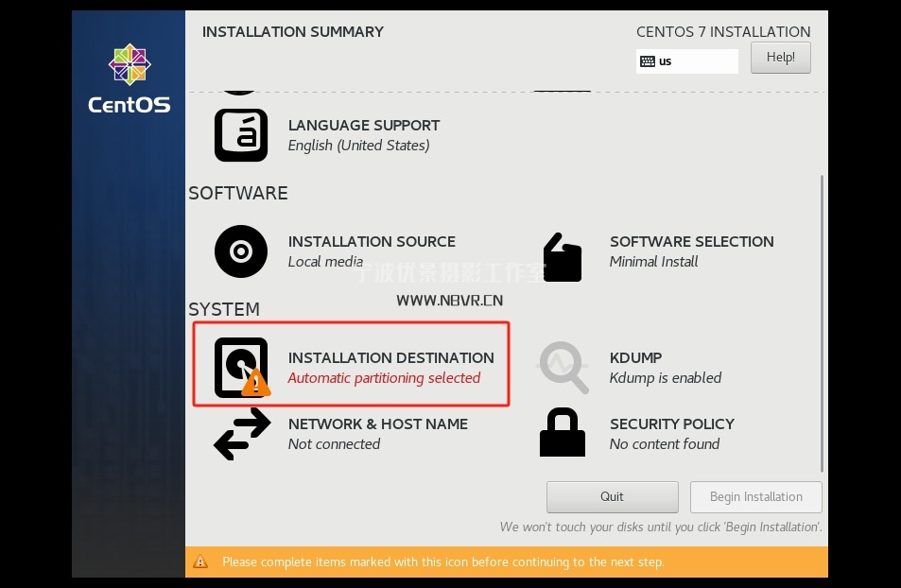Select the NETWORK & HOST NAME label
The image size is (901, 588).
[377, 424]
